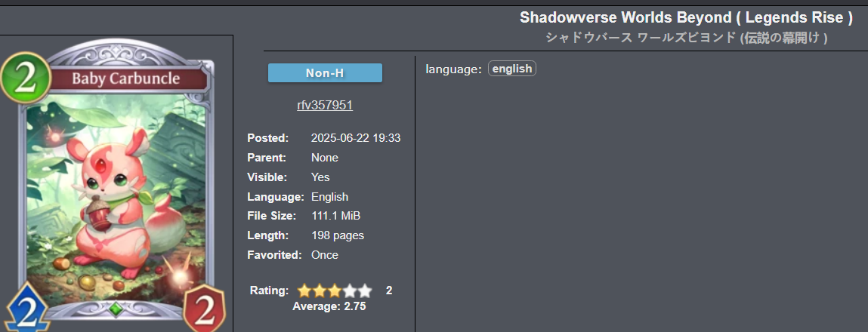
Task: Click the Language value English
Action: click(330, 196)
